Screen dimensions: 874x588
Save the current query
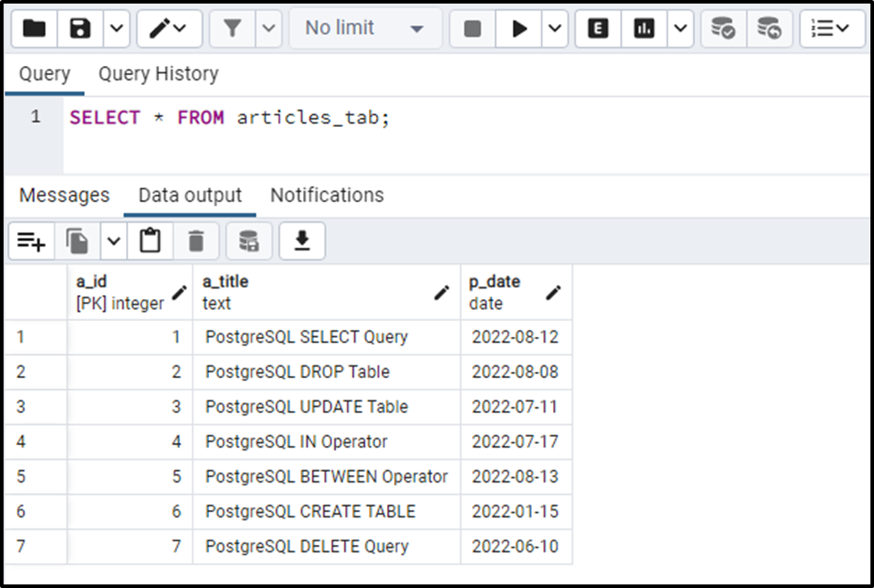[x=80, y=28]
